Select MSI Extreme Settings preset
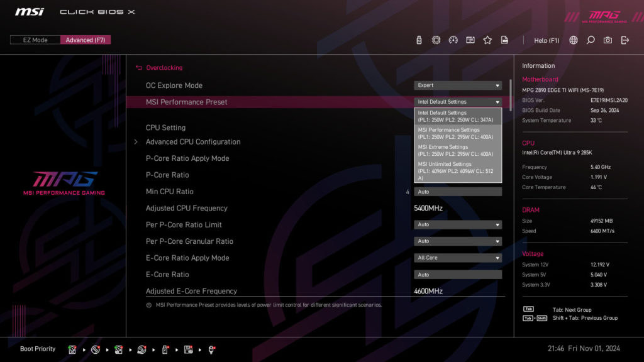644x362 pixels. [457, 150]
